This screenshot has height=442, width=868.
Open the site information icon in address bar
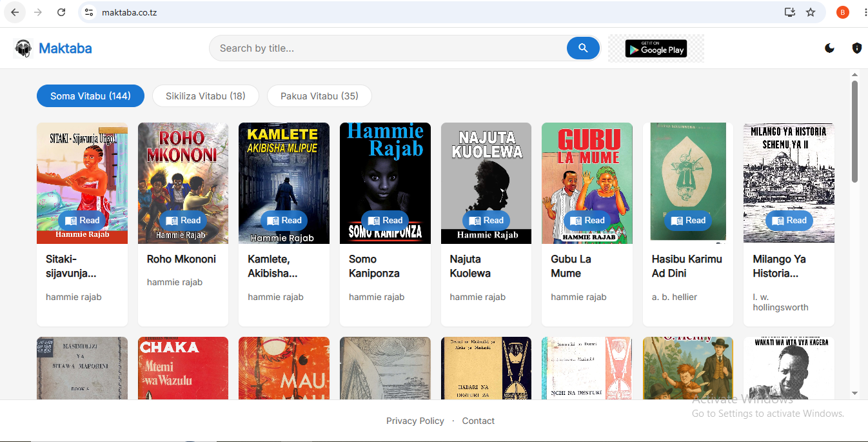point(89,12)
